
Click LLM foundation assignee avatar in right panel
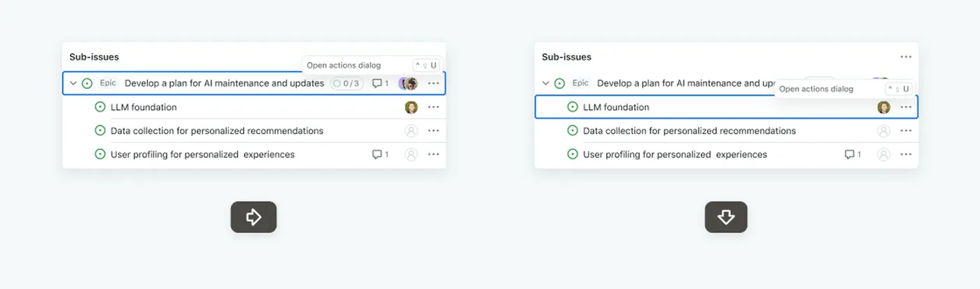click(x=883, y=107)
